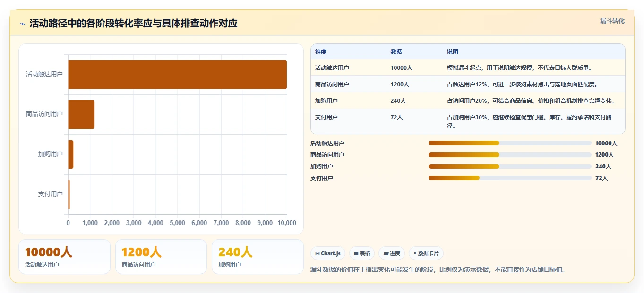
Task: Open the 1200人 商品访问用户 data card
Action: coord(161,257)
